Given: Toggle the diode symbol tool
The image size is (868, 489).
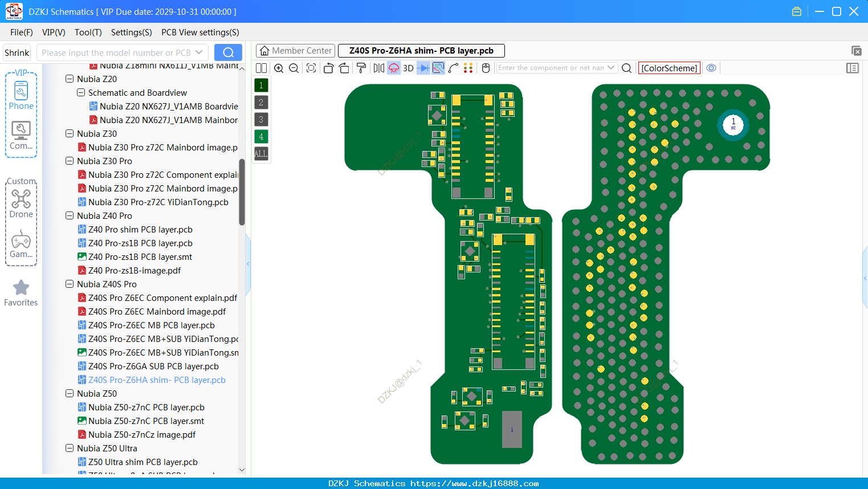Looking at the screenshot, I should [x=423, y=68].
